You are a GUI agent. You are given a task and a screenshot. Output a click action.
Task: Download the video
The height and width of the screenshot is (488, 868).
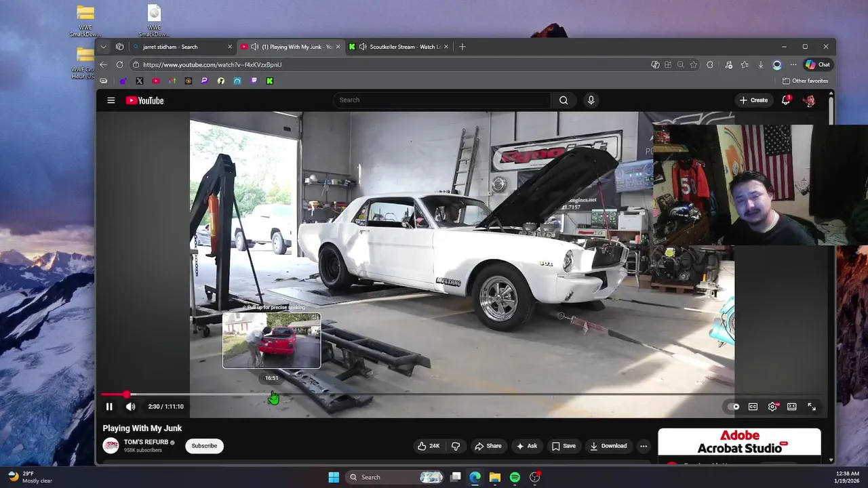click(x=608, y=446)
